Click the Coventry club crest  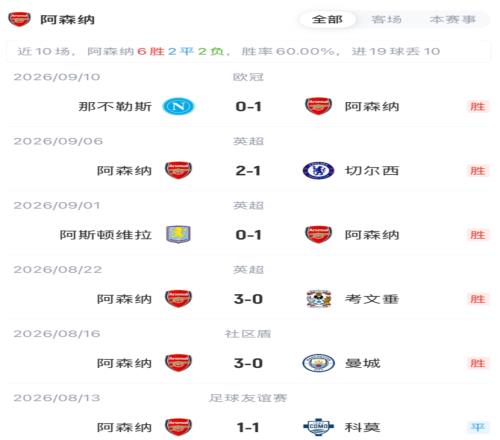[x=318, y=299]
